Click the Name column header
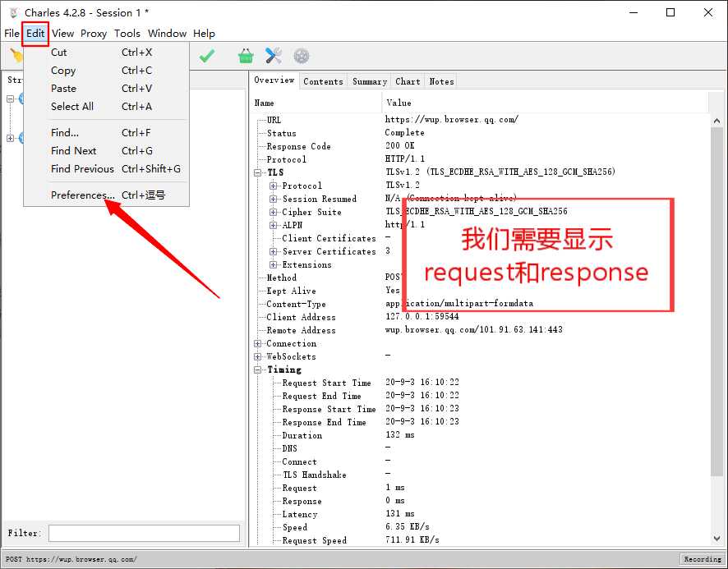The width and height of the screenshot is (728, 569). point(316,103)
